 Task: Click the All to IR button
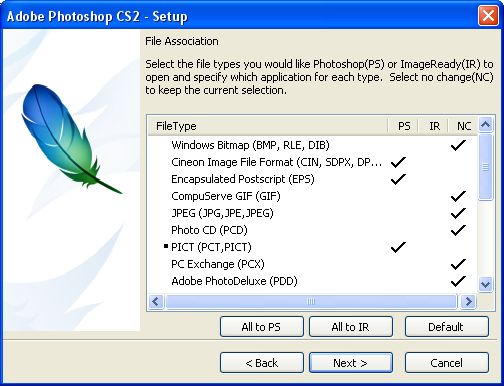[x=351, y=327]
